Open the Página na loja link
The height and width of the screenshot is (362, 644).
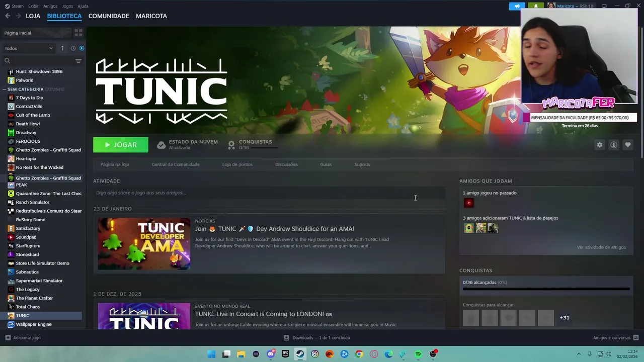115,164
